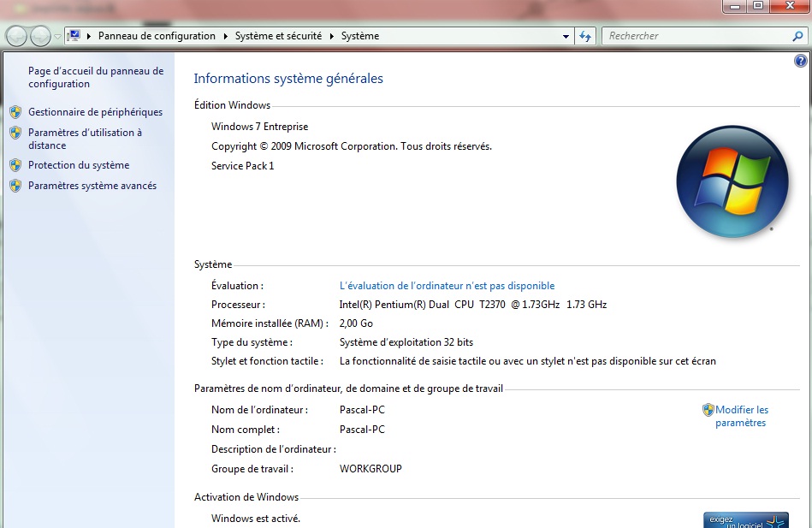Open Paramètres d'utilisation à distance
This screenshot has height=528, width=812.
coord(85,139)
